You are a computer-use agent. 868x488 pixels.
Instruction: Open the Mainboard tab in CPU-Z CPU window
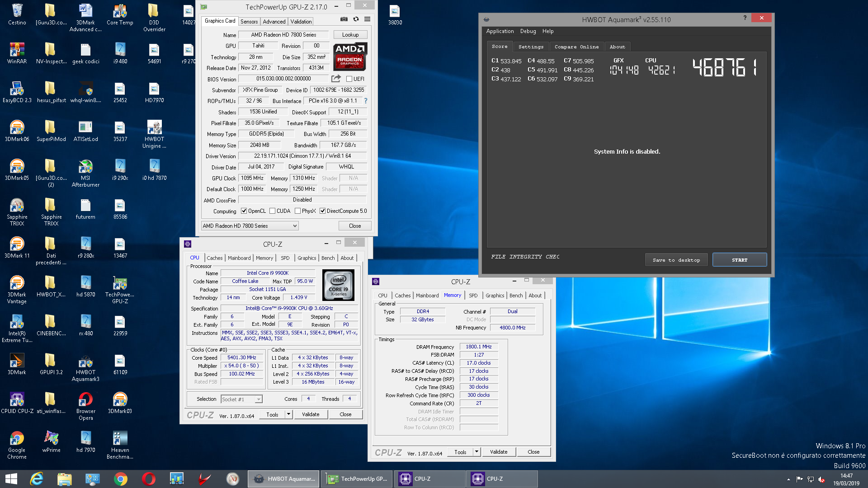coord(239,258)
